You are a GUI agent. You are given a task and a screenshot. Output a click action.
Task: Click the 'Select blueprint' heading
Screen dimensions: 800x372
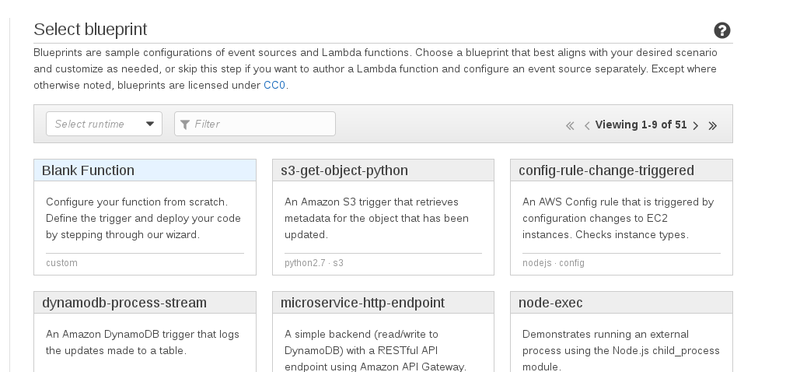90,29
